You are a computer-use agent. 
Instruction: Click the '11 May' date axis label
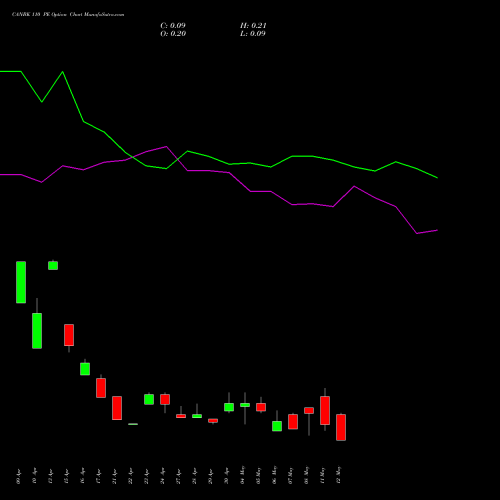pyautogui.click(x=322, y=475)
